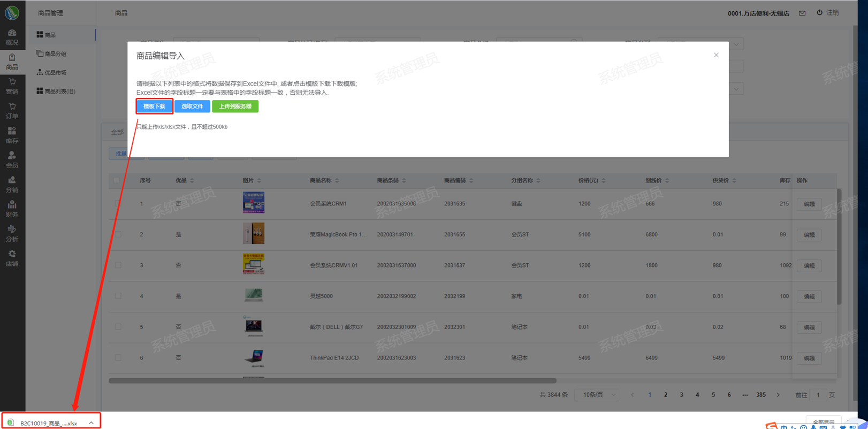
Task: Select 商品 in the 商品管理 submenu
Action: point(61,35)
